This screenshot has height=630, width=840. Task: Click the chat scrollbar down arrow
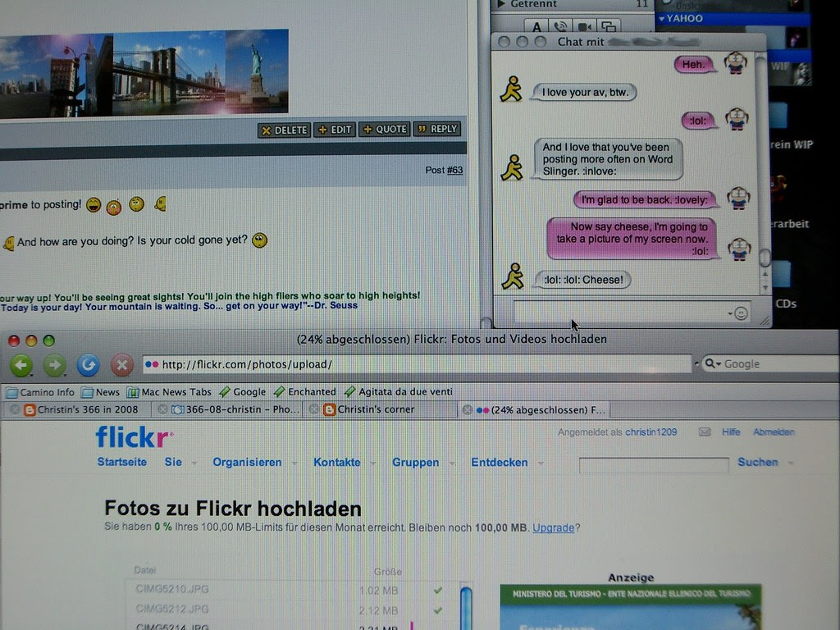[765, 288]
